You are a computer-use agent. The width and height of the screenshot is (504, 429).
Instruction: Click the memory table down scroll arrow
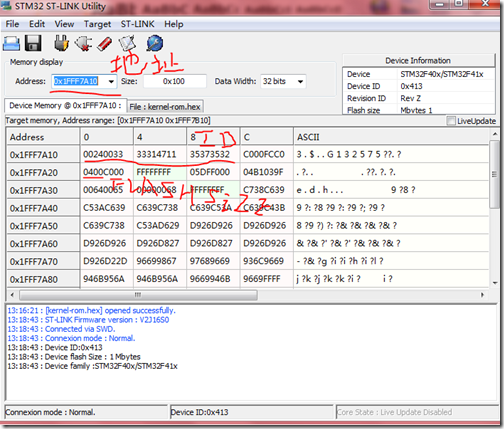pyautogui.click(x=495, y=283)
